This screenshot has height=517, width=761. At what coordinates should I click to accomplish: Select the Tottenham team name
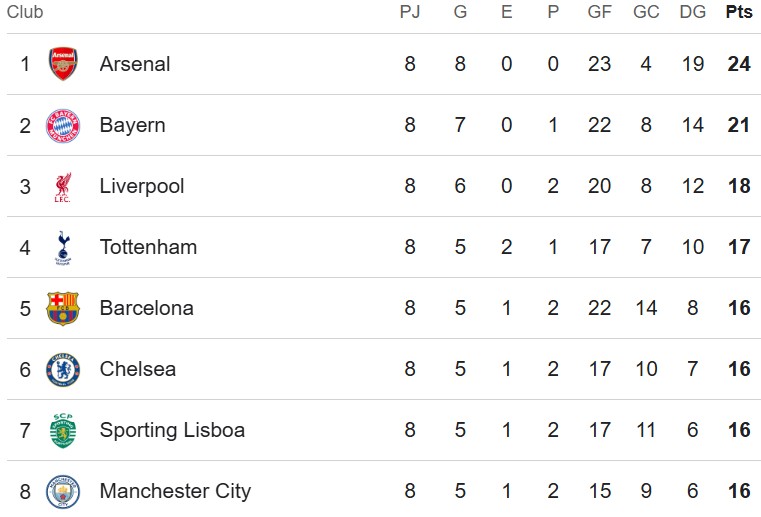[x=148, y=247]
